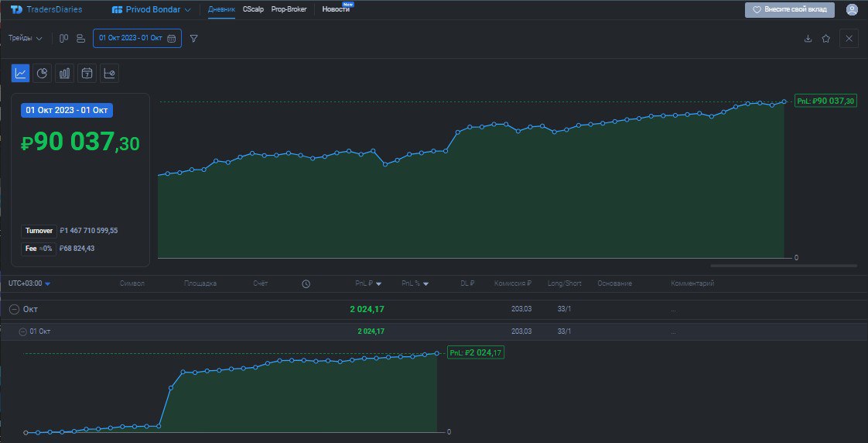Select the scatter chart view icon

tap(110, 73)
